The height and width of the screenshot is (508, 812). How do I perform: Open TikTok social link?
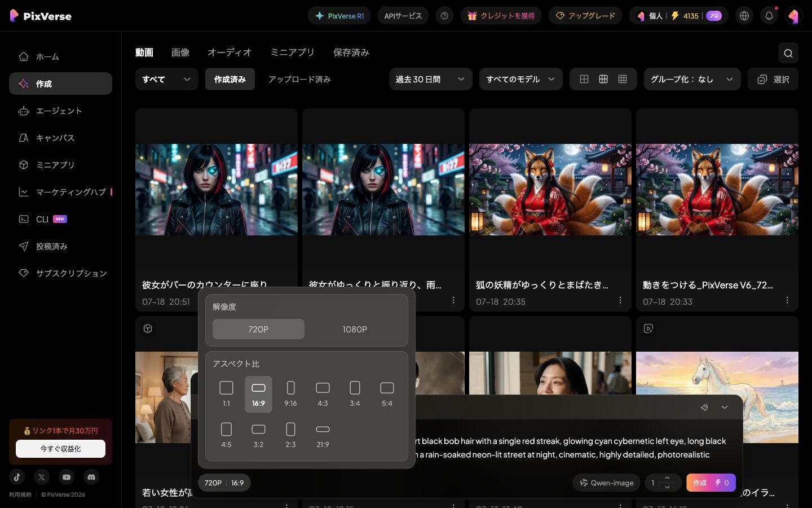click(17, 477)
